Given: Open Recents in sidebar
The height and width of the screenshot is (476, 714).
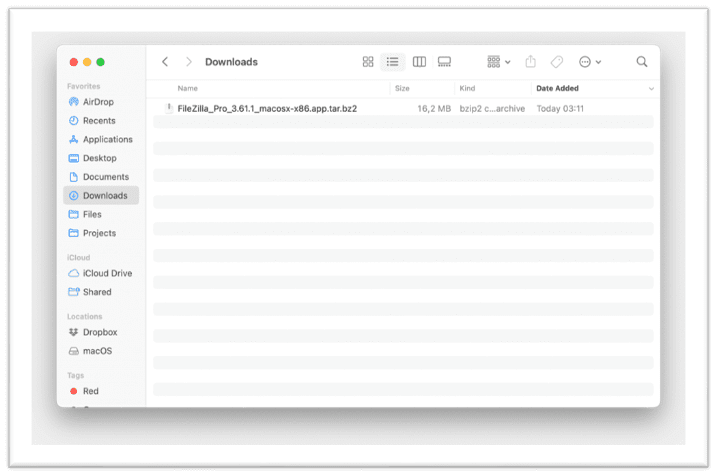Looking at the screenshot, I should pyautogui.click(x=101, y=121).
